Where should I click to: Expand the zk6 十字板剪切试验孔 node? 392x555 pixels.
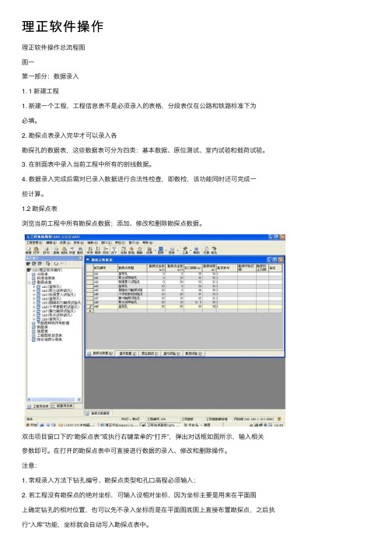click(34, 307)
